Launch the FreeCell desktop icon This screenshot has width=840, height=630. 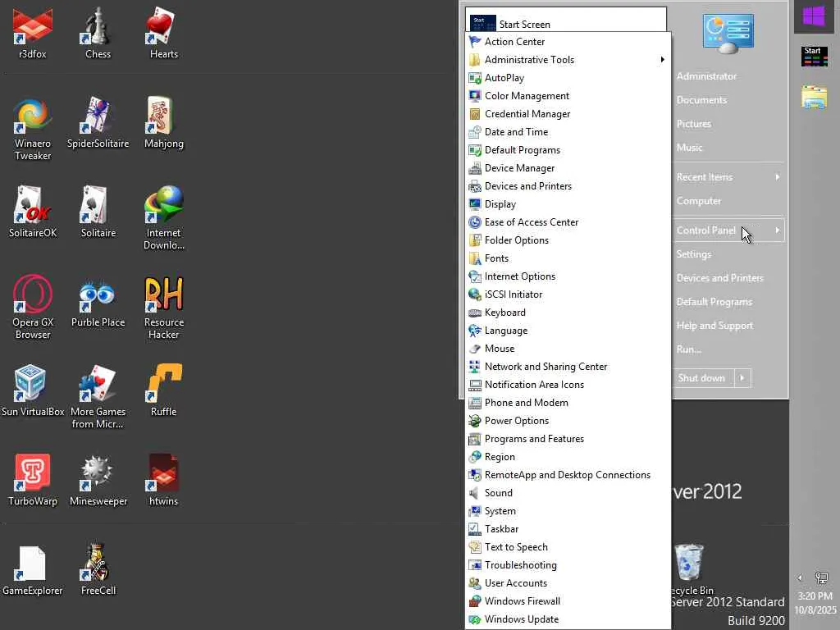pyautogui.click(x=98, y=570)
